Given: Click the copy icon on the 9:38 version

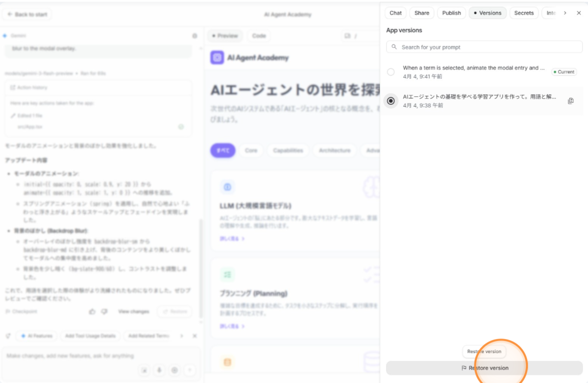Looking at the screenshot, I should pos(570,101).
